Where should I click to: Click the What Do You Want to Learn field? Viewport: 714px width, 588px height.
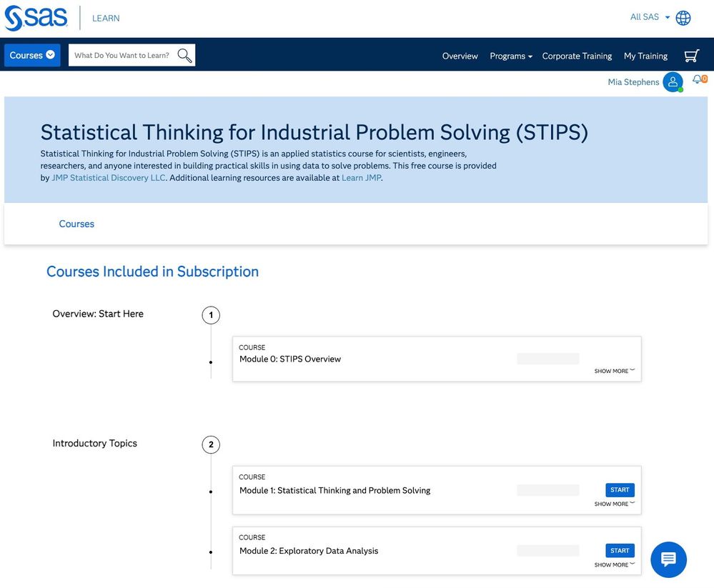tap(122, 56)
